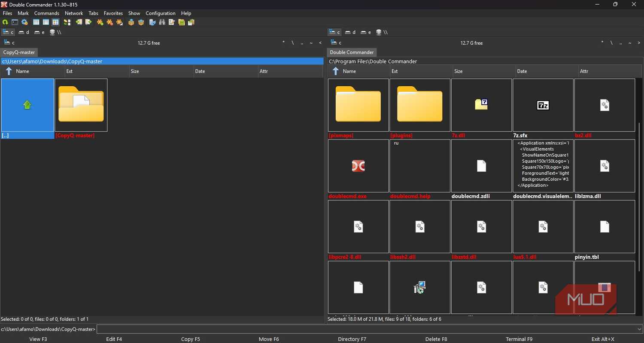Click Delete F8 button

click(x=436, y=339)
